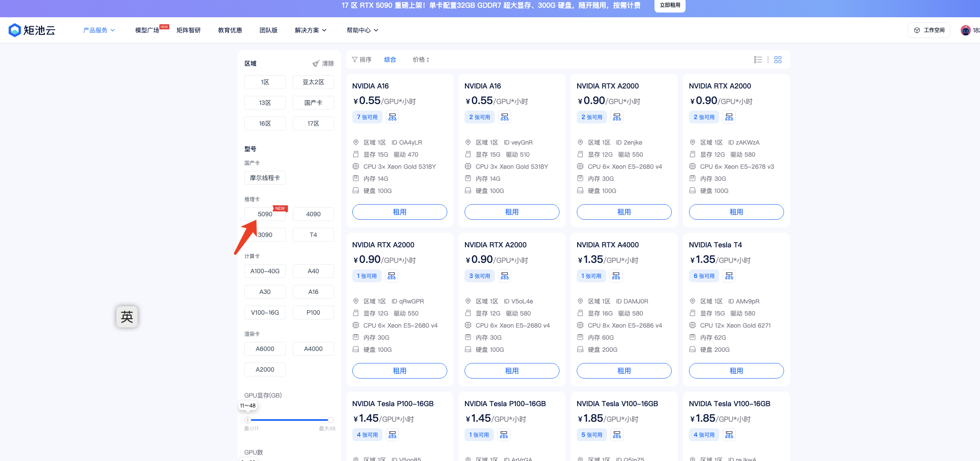Viewport: 980px width, 461px height.
Task: Toggle the 亚太2区 region filter
Action: [x=313, y=82]
